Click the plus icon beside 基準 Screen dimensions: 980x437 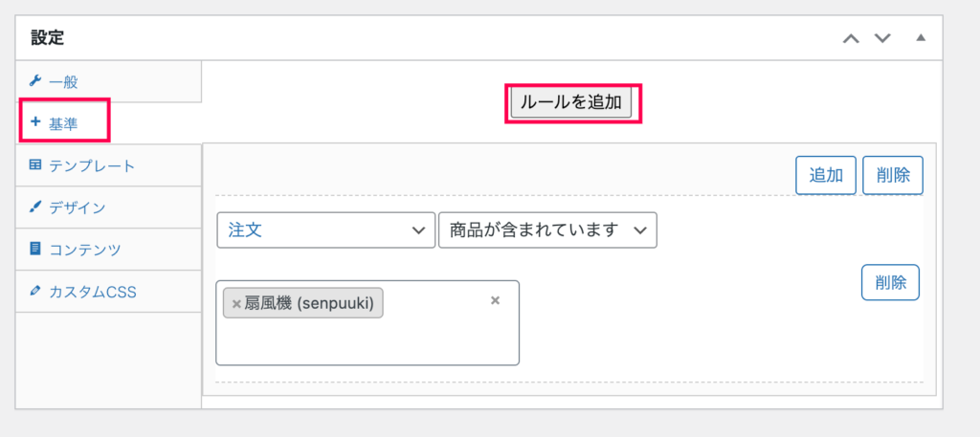tap(35, 122)
